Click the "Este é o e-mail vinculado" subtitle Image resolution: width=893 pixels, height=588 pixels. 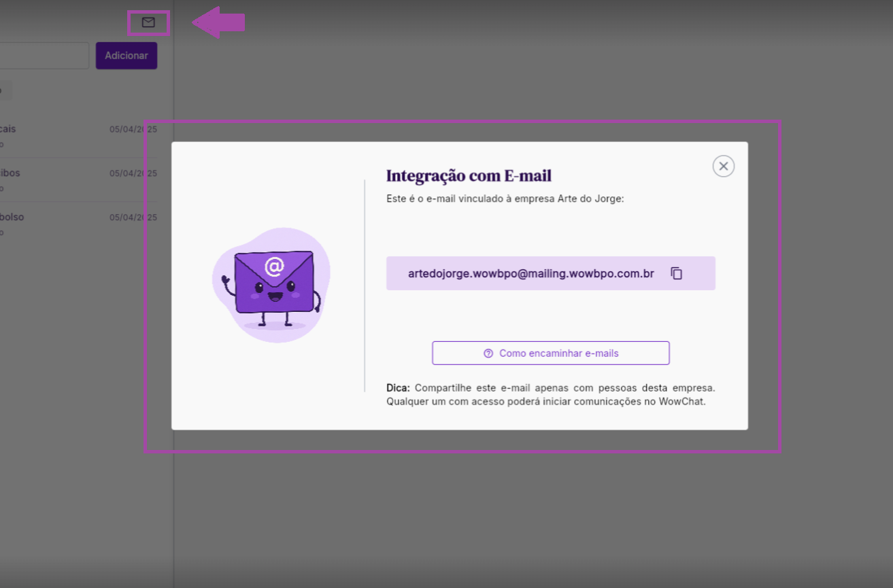[x=505, y=199]
